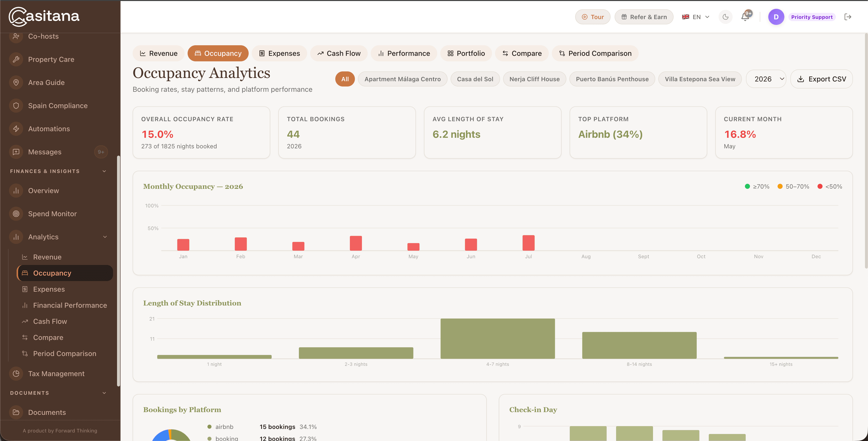Viewport: 868px width, 441px height.
Task: Click the Top Platform Airbnb card
Action: [x=638, y=132]
